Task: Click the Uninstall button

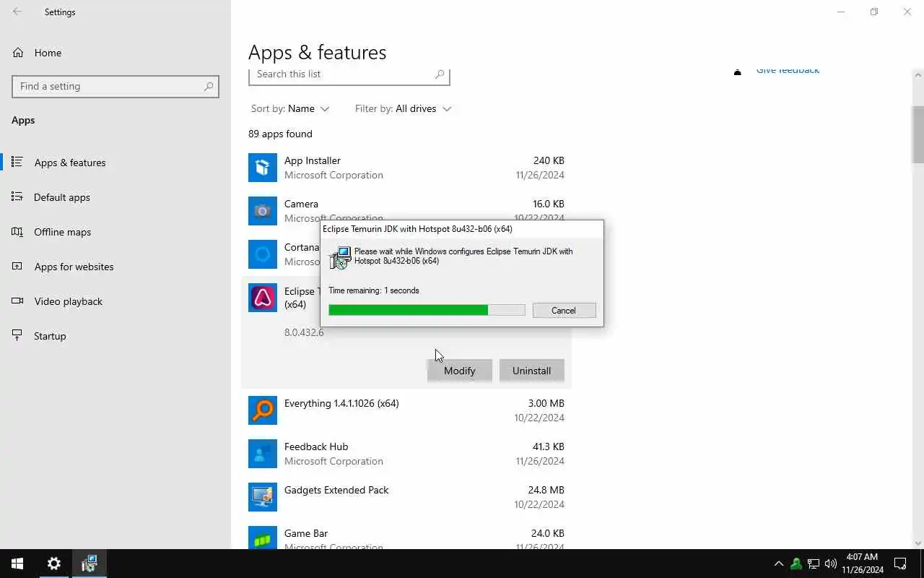Action: [532, 371]
